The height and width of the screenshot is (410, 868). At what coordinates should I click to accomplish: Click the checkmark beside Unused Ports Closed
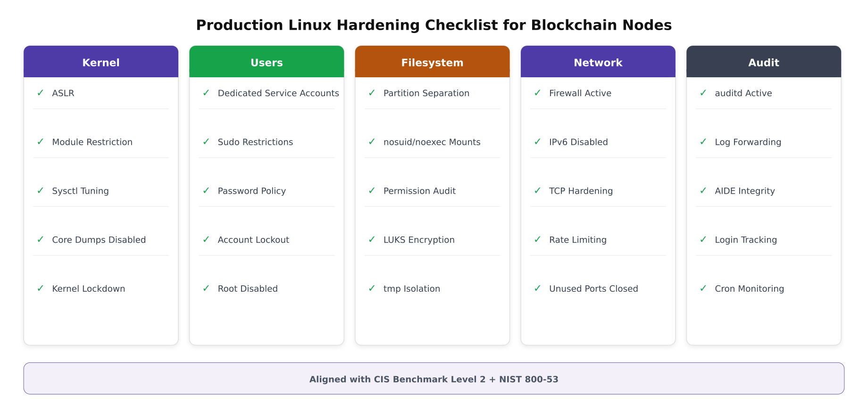[x=537, y=288]
